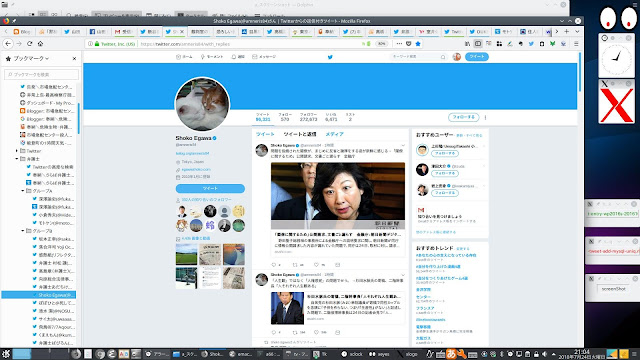Follow the first suggested user
This screenshot has height=360, width=640.
coord(445,153)
